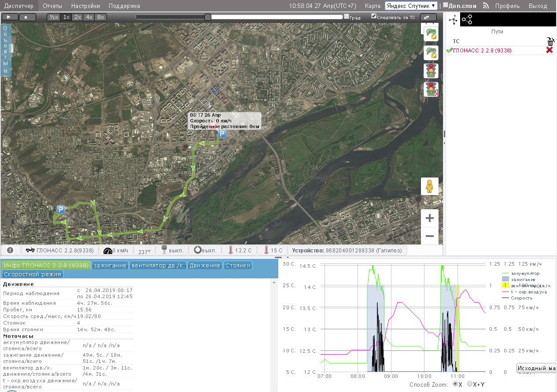The image size is (557, 392).
Task: Remove ГЛОНАСС track with red X
Action: tap(550, 50)
